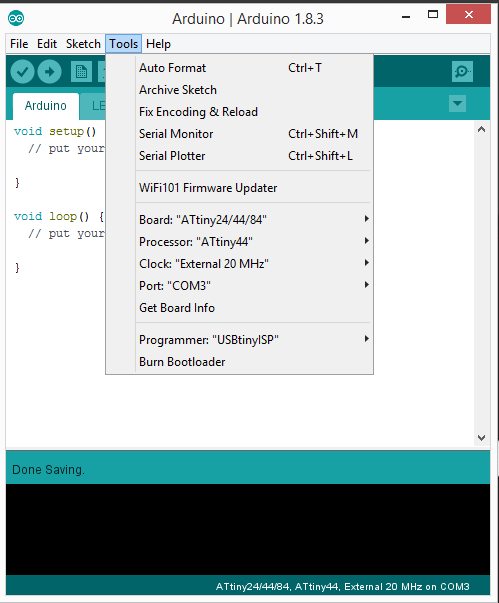Image resolution: width=499 pixels, height=603 pixels.
Task: Click the editor scrollbar down arrow
Action: pos(481,438)
